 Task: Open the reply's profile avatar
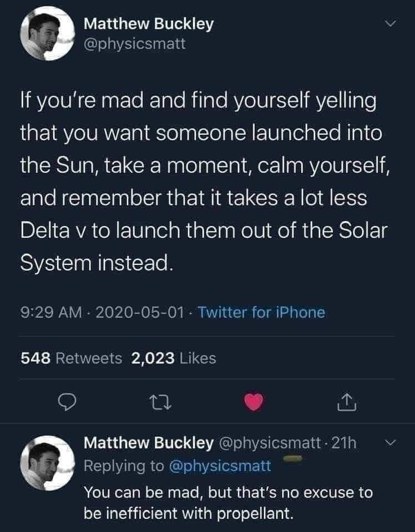click(x=47, y=463)
